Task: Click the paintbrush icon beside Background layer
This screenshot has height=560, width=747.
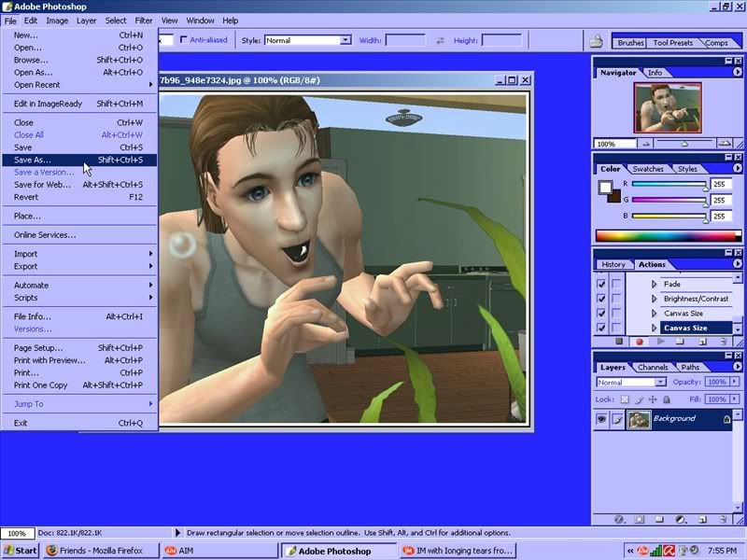Action: 617,419
